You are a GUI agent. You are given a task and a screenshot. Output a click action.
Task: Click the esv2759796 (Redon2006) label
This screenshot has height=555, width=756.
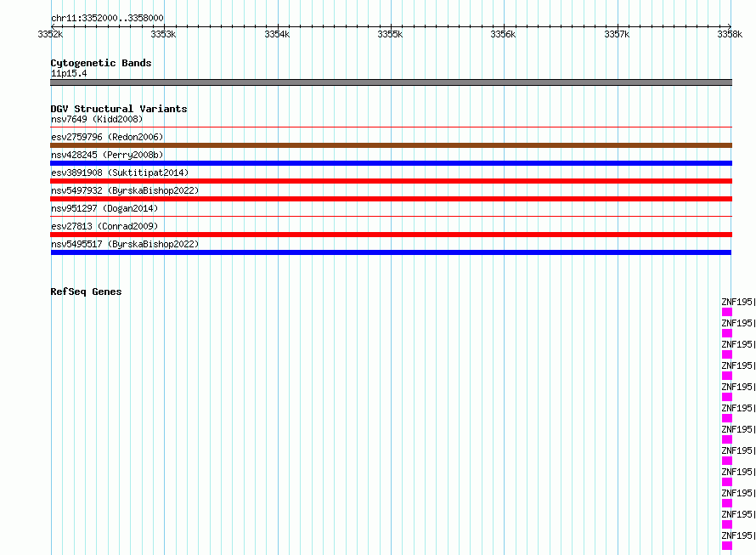(x=107, y=137)
